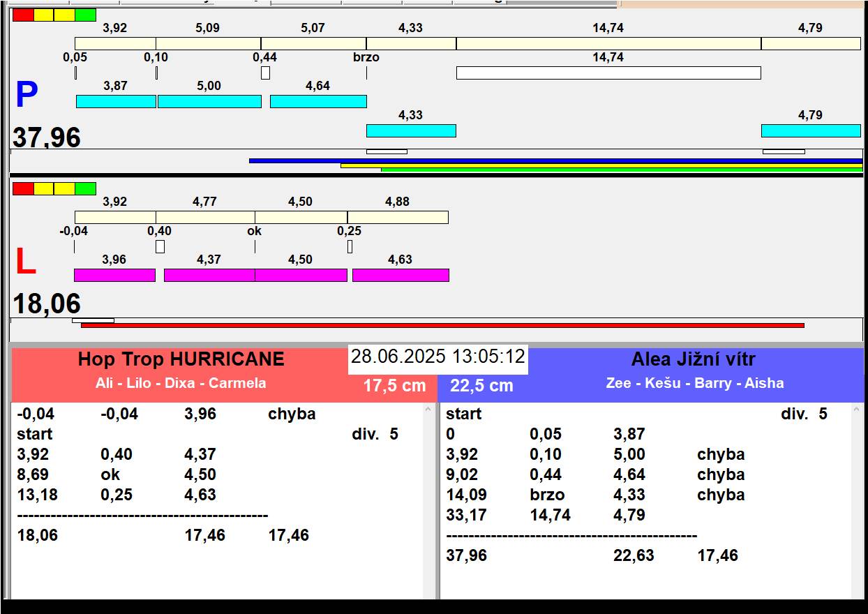The width and height of the screenshot is (868, 614).
Task: Click the 5,09 segment in lane P top bar
Action: coord(208,43)
